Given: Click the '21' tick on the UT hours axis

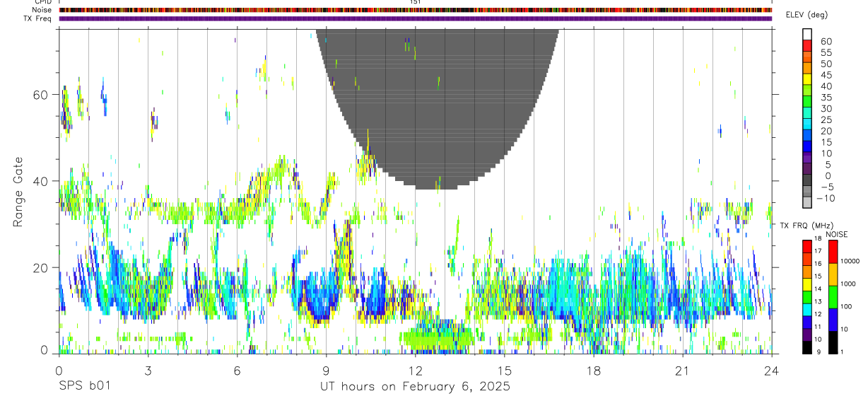Looking at the screenshot, I should coord(683,371).
